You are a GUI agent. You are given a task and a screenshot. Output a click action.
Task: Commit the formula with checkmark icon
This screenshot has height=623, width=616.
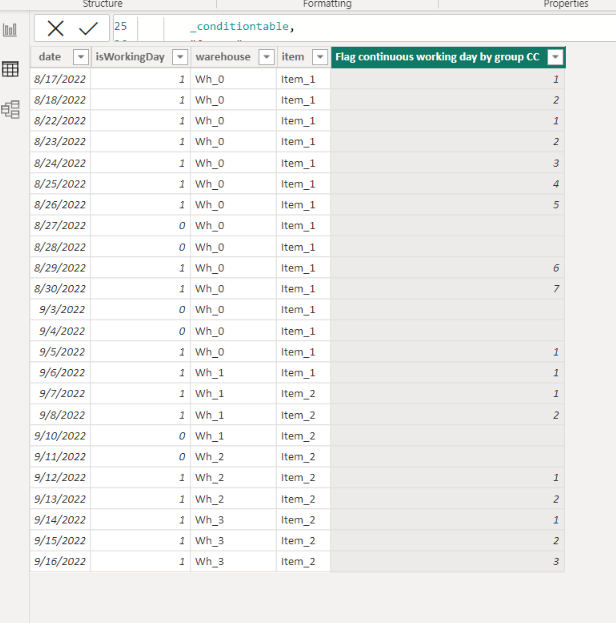click(88, 28)
